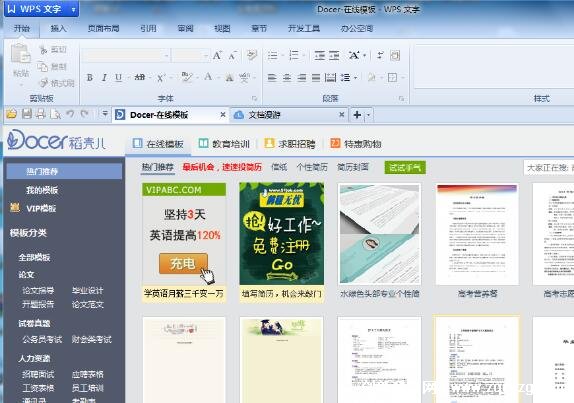Click the search box at the right
Viewport: 574px width, 403px height.
549,168
